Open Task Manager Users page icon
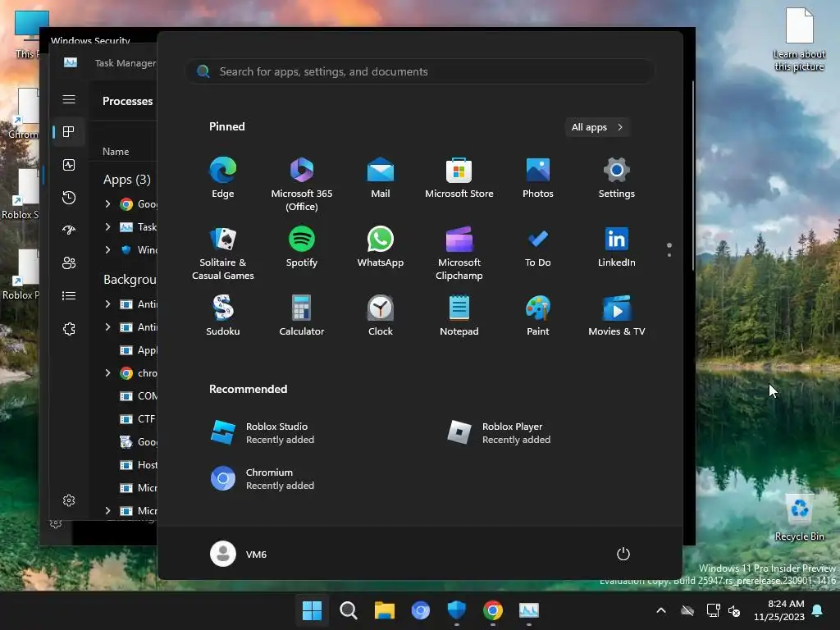The width and height of the screenshot is (840, 630). [69, 263]
